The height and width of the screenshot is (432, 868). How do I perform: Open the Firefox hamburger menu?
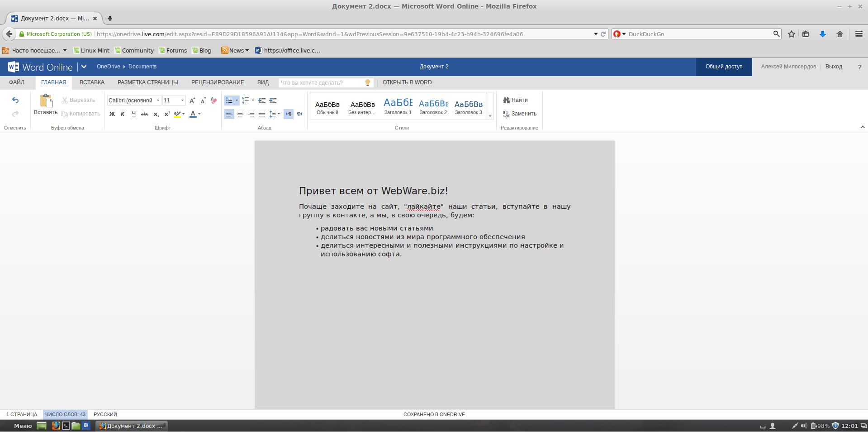click(859, 34)
